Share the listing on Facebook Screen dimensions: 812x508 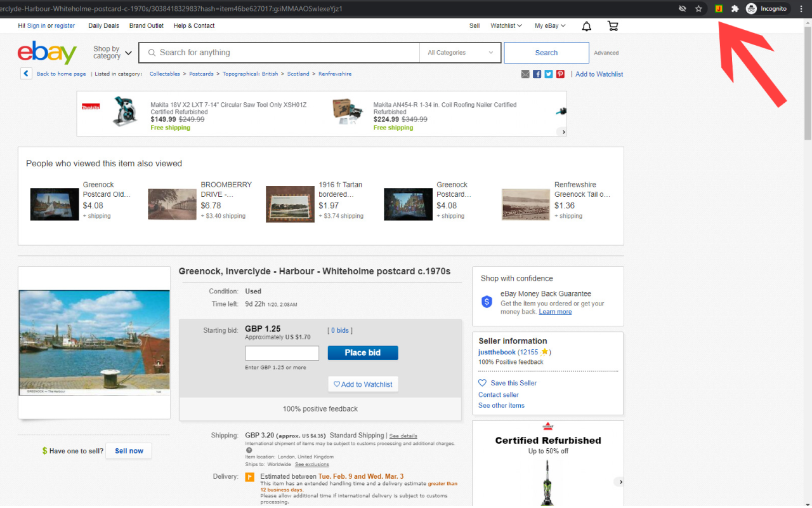click(537, 74)
